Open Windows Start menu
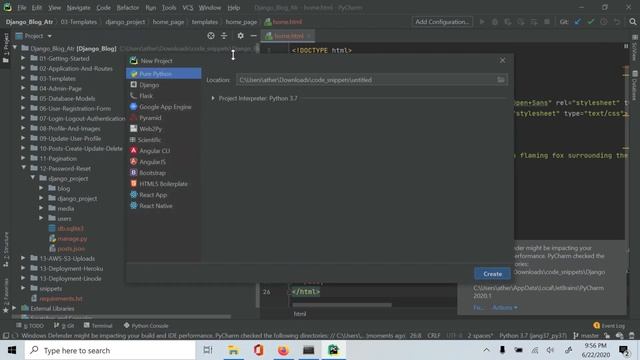The height and width of the screenshot is (360, 640). pos(12,350)
